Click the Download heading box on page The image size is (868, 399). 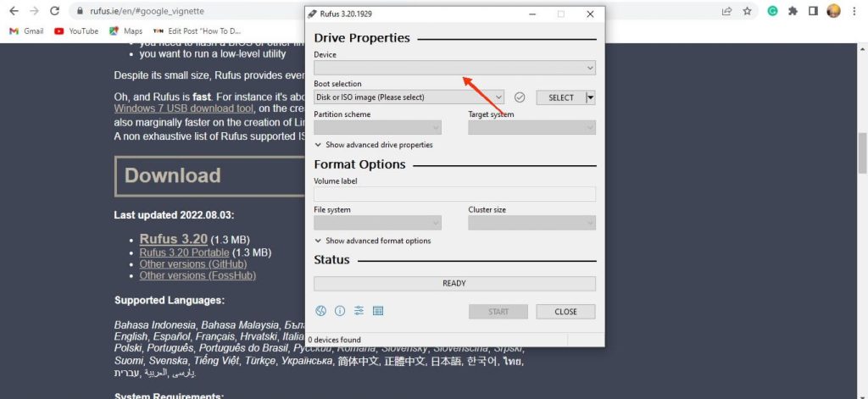[210, 176]
